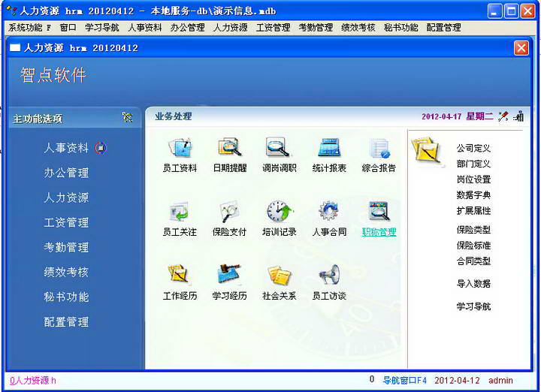Open the 人力资源 menu in menu bar
The image size is (541, 392).
pos(231,28)
